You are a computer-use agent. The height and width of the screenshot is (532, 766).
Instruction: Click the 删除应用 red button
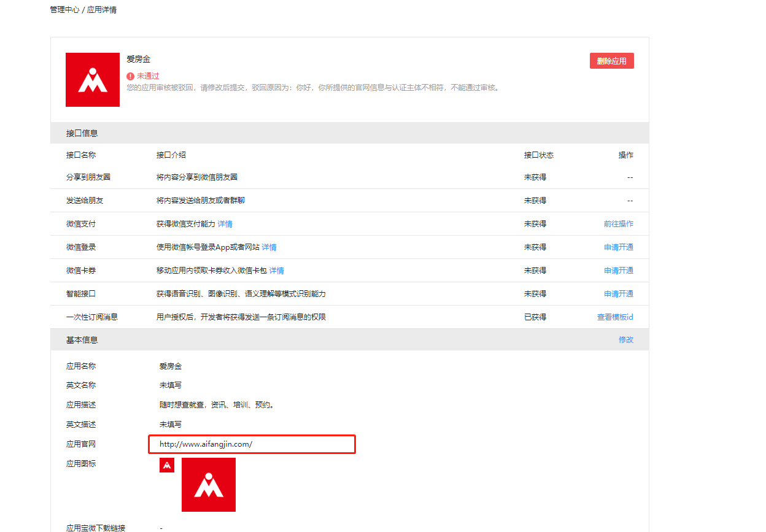pos(611,61)
